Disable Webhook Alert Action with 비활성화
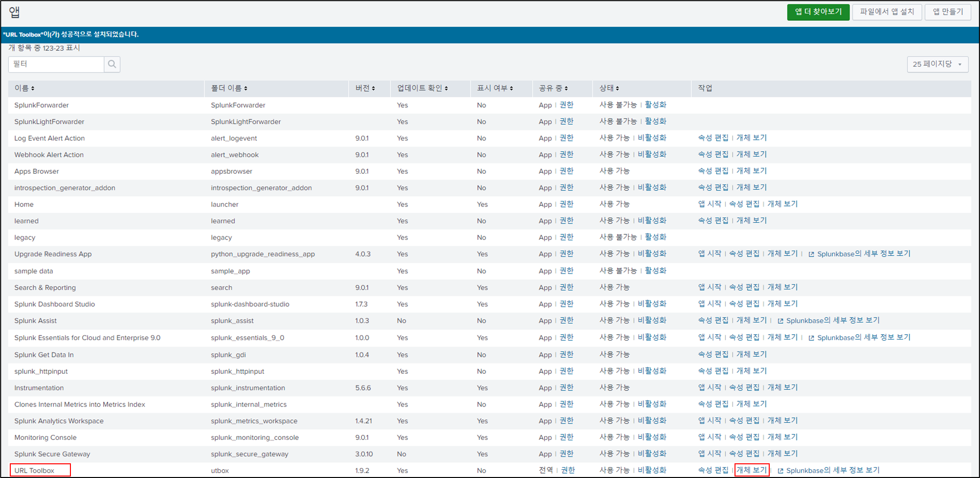Screen dimensions: 980x478 tap(652, 155)
